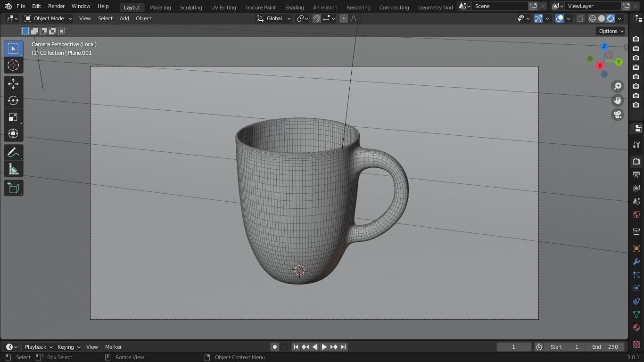Play animation forward
Image resolution: width=644 pixels, height=362 pixels.
(x=324, y=347)
